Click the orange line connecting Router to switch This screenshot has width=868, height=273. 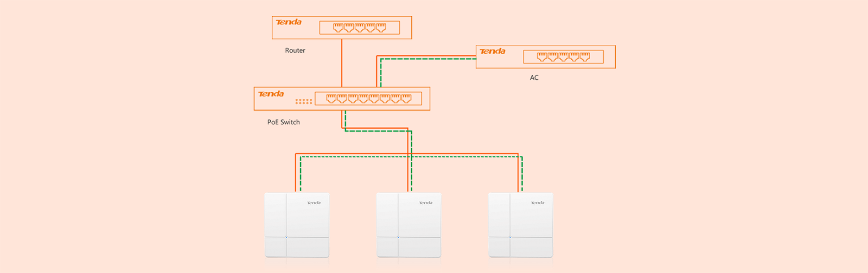[x=342, y=62]
